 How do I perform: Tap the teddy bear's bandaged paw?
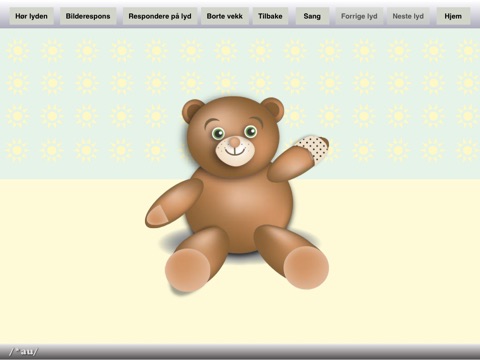pyautogui.click(x=312, y=149)
